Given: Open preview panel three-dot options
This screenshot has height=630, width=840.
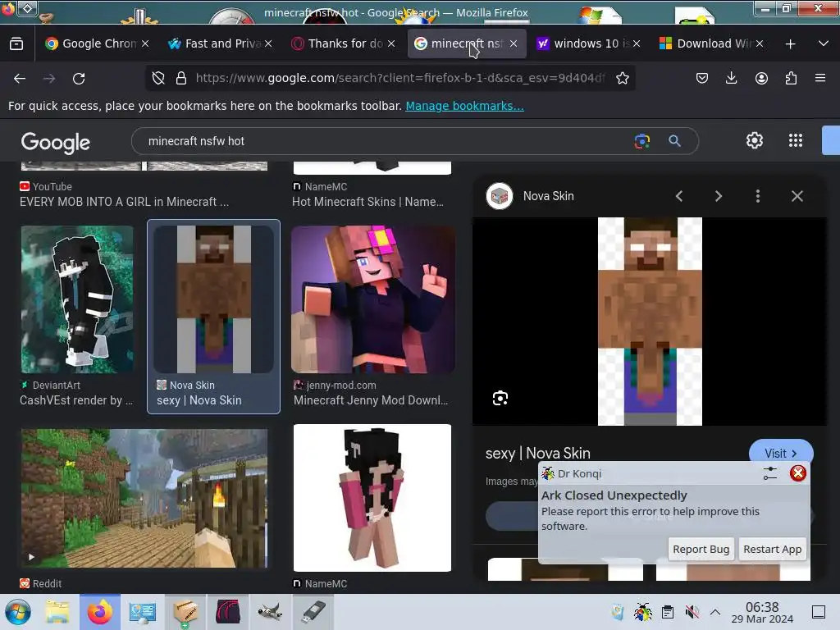Looking at the screenshot, I should pyautogui.click(x=757, y=196).
